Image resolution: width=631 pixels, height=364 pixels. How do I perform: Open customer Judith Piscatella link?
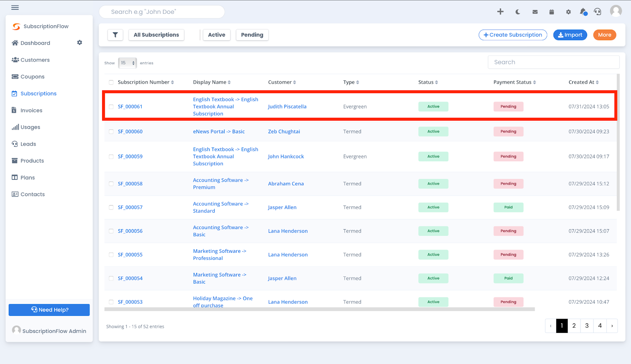click(x=287, y=106)
